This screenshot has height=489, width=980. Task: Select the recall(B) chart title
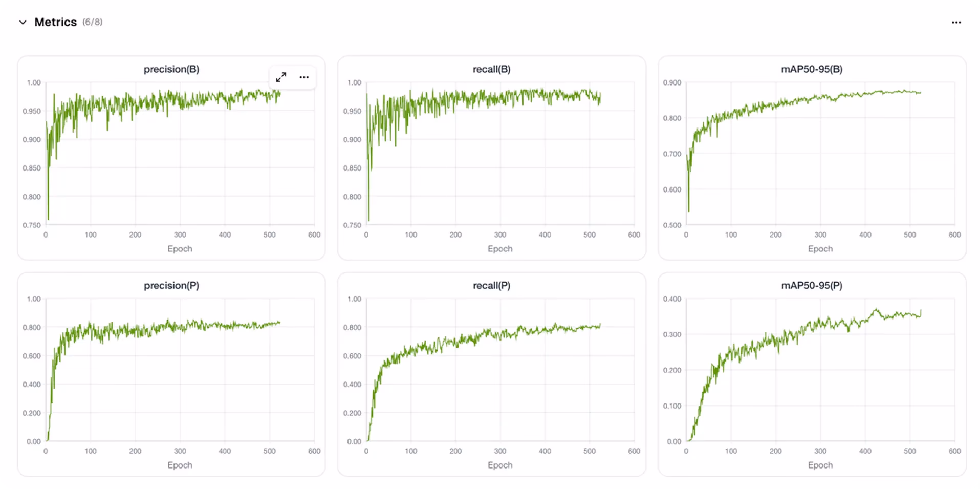point(492,69)
